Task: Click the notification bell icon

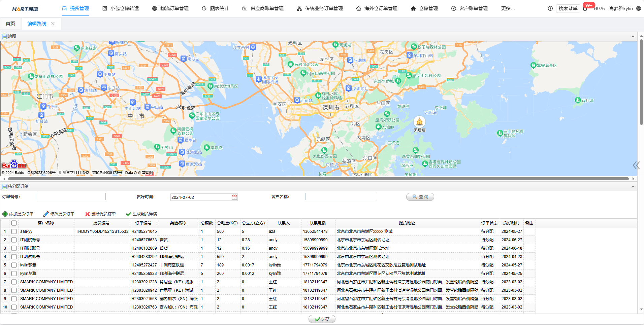Action: tap(585, 9)
